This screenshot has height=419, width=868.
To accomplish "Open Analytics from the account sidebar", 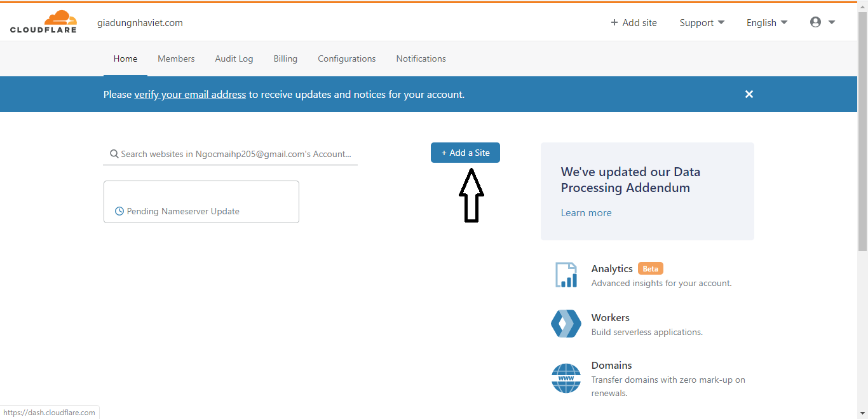I will [x=611, y=268].
